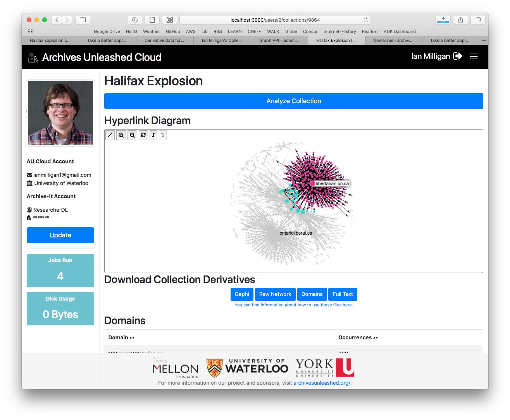
Task: Select the libertarian.on.ca node in the graph
Action: pos(312,183)
